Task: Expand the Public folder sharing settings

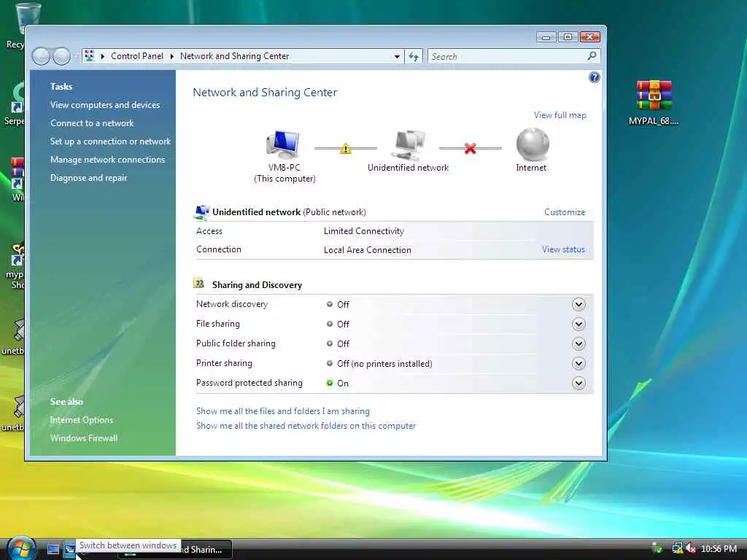Action: (578, 344)
